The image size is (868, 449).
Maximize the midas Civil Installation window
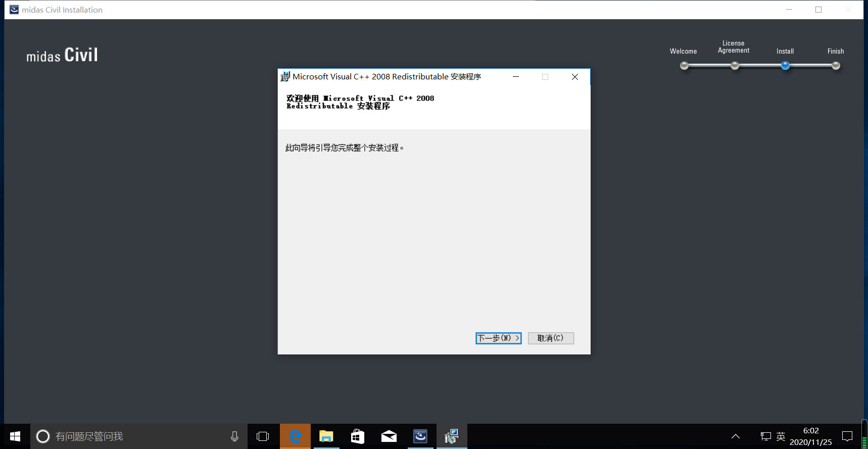coord(818,10)
